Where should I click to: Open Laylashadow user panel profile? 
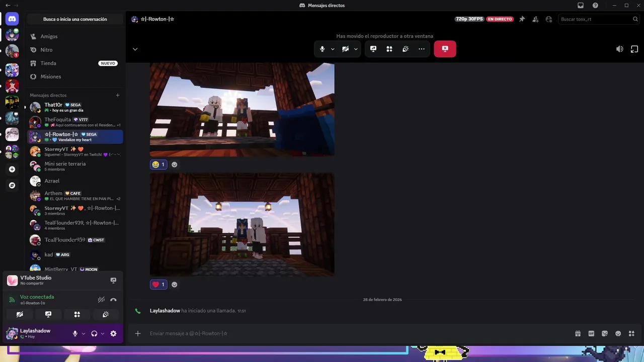click(x=35, y=333)
